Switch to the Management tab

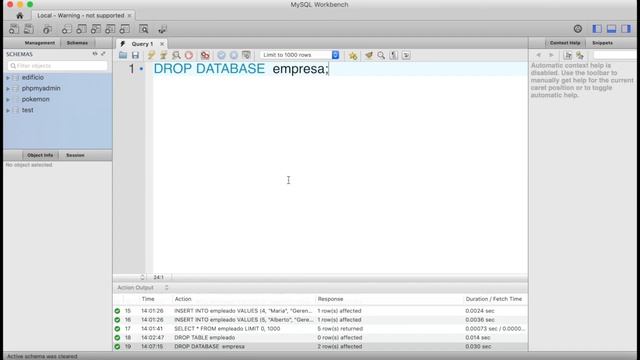[40, 43]
